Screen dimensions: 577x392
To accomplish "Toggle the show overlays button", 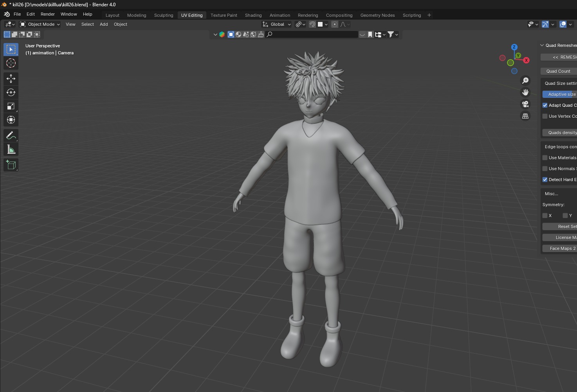I will 563,24.
